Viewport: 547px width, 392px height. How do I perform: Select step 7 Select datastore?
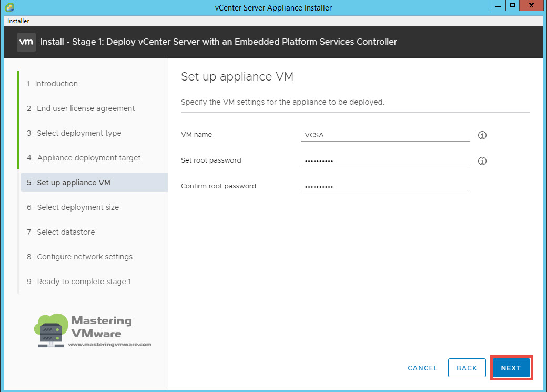tap(60, 232)
